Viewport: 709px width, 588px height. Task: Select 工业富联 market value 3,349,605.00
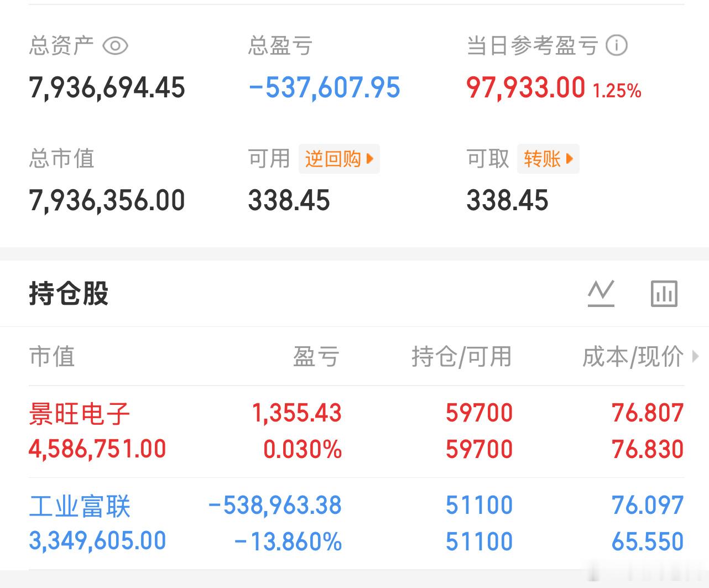coord(97,541)
